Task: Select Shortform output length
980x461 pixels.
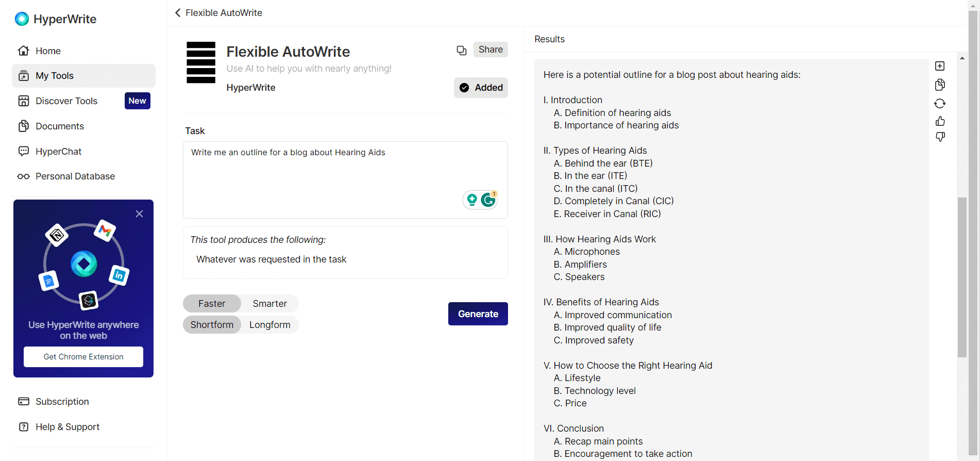Action: click(212, 325)
